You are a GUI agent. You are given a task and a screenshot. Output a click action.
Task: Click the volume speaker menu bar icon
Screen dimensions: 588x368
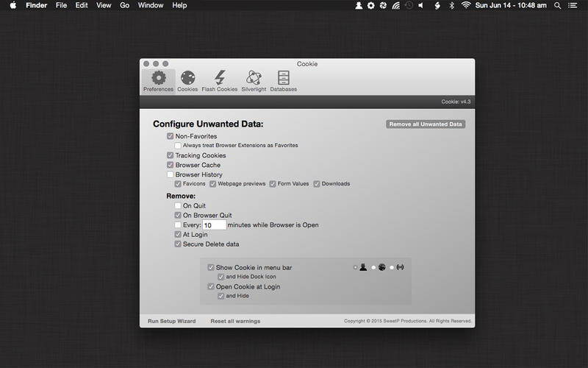click(421, 5)
